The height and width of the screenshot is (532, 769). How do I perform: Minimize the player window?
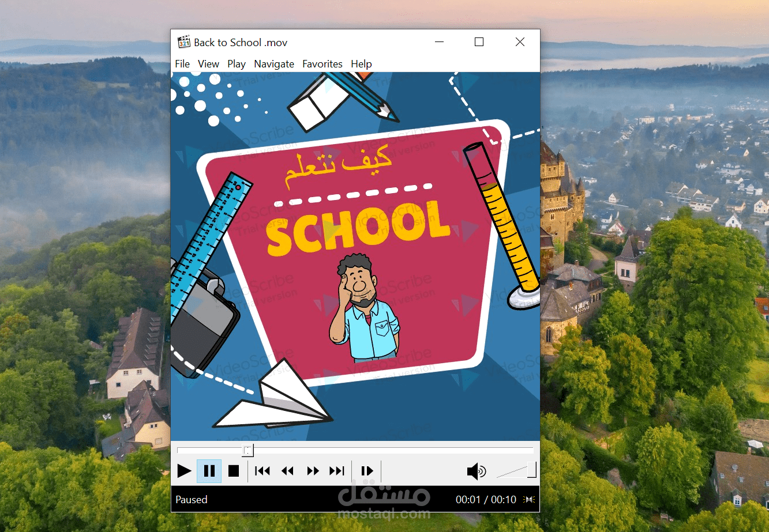click(x=440, y=42)
